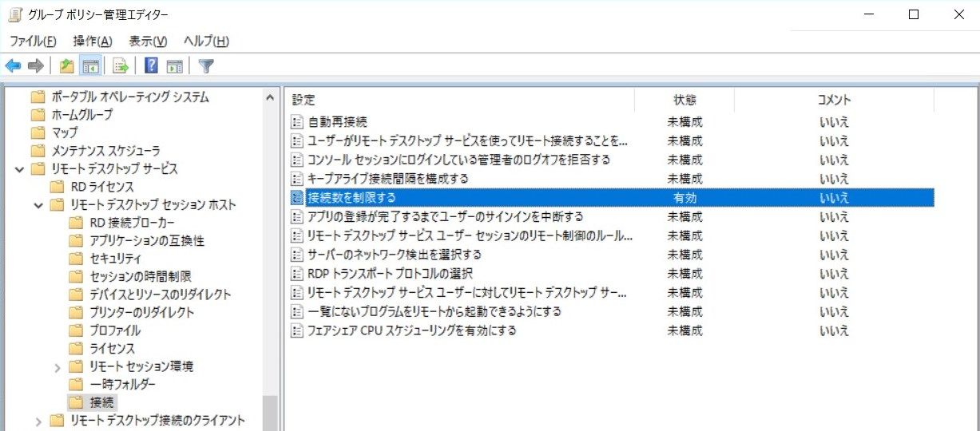Toggle the action pane toolbar icon
Screen dimensions: 980x431
[x=175, y=66]
